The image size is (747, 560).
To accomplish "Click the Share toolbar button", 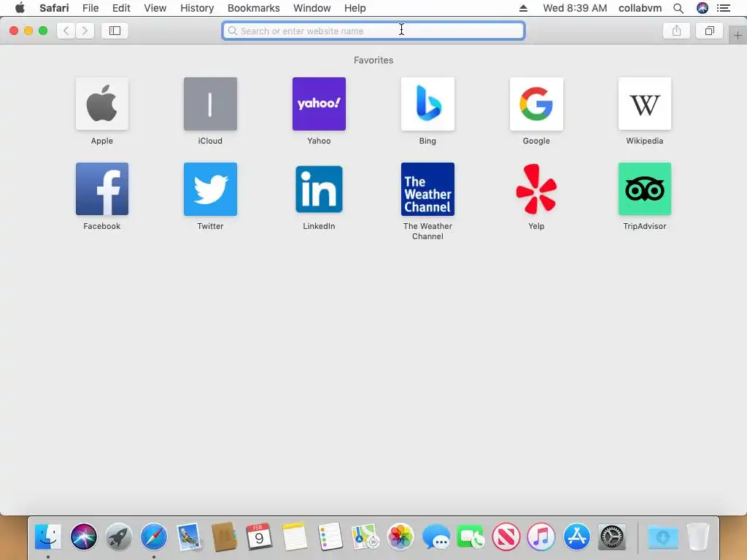I will coord(676,31).
